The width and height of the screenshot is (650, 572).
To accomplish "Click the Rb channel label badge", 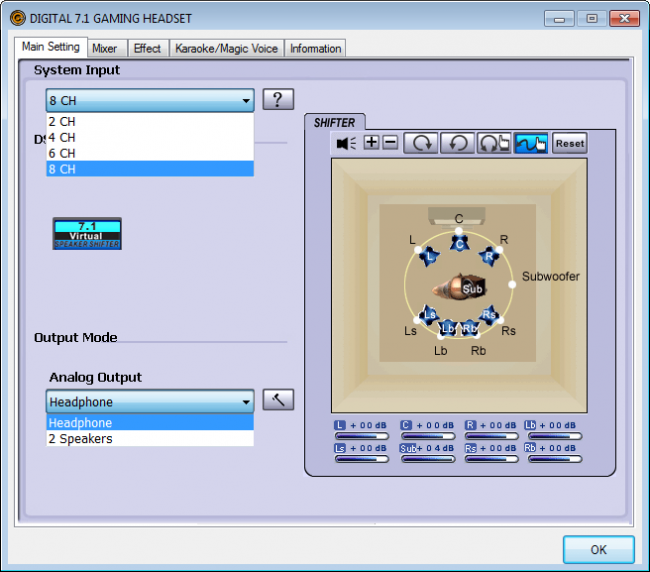I will pyautogui.click(x=530, y=448).
